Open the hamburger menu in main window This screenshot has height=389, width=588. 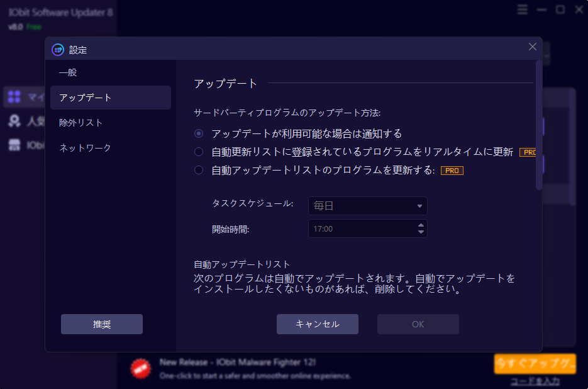[x=523, y=10]
